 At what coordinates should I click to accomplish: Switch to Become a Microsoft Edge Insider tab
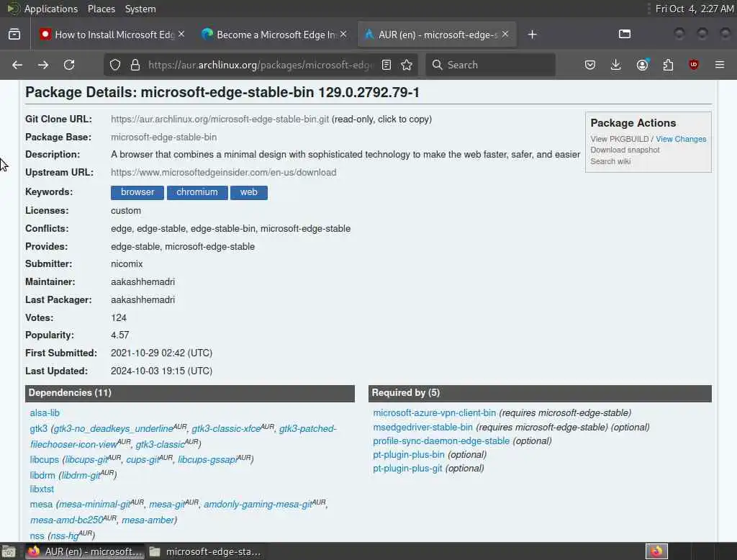pos(275,35)
